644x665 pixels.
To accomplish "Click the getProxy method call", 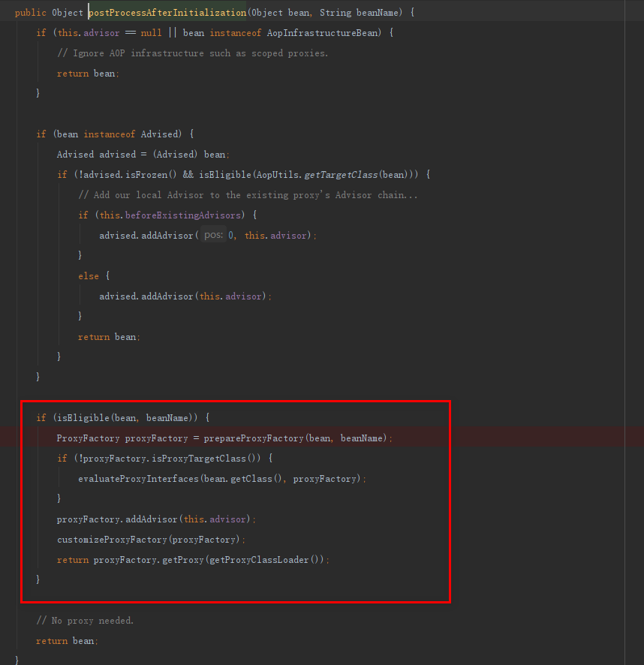I will click(x=183, y=560).
